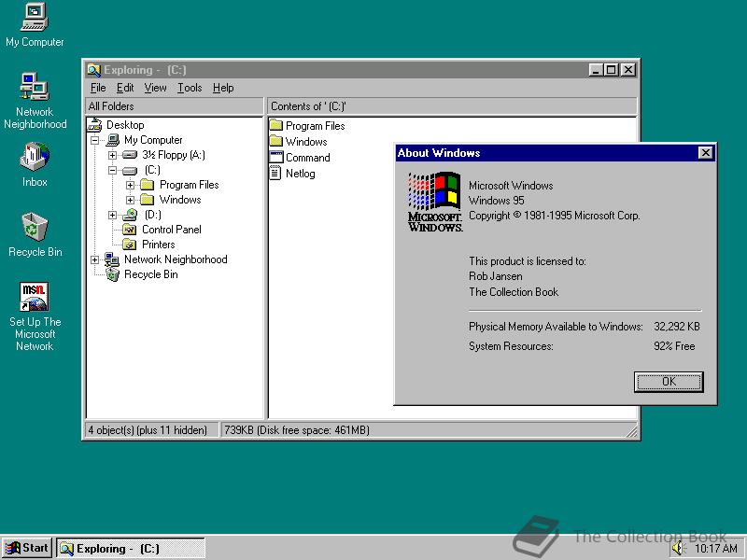The width and height of the screenshot is (747, 560).
Task: Click the "Contents of ' (C:)'" header
Action: (x=452, y=106)
